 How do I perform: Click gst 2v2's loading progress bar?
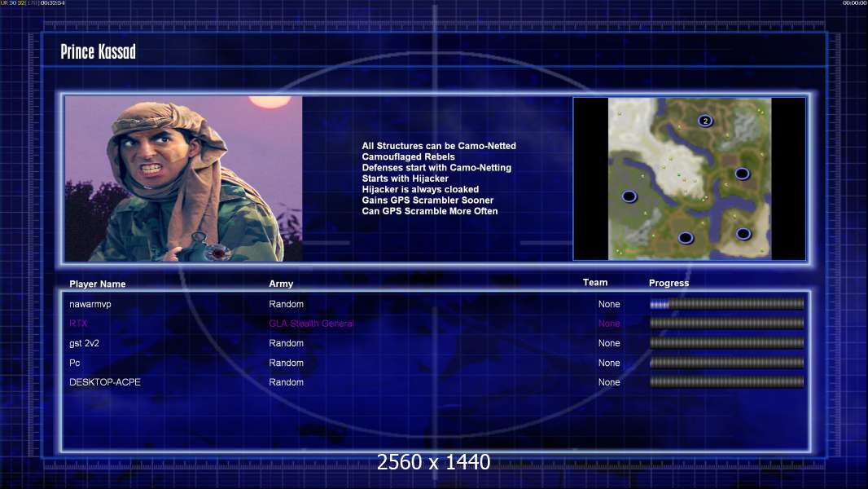point(727,343)
